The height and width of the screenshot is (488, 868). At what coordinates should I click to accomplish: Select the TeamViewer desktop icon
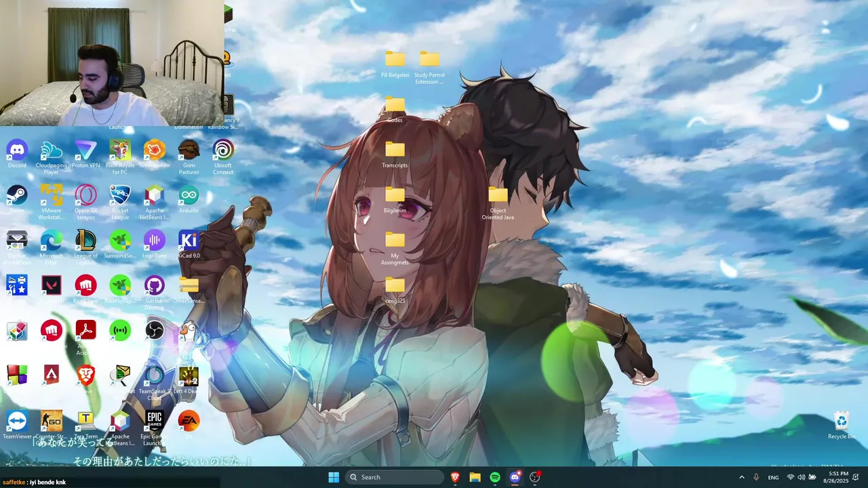coord(17,424)
